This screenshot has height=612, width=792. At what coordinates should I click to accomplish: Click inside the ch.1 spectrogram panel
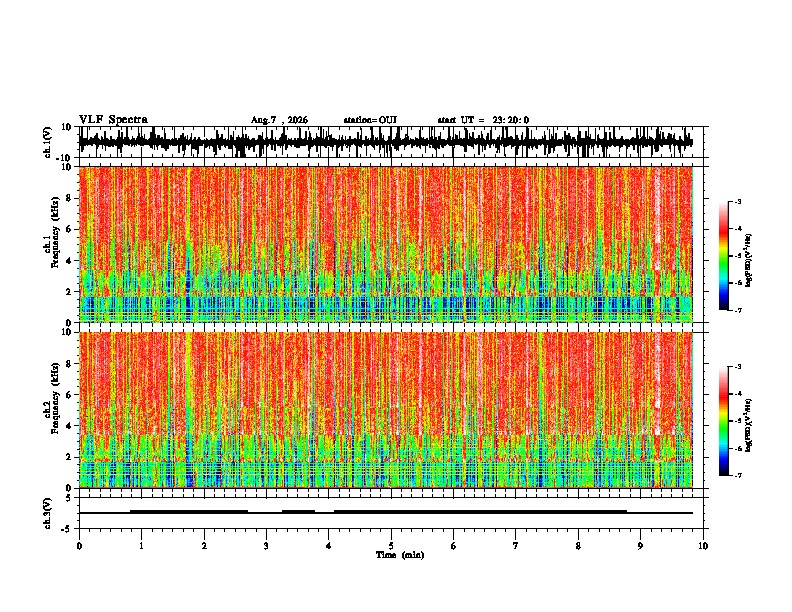tap(385, 244)
